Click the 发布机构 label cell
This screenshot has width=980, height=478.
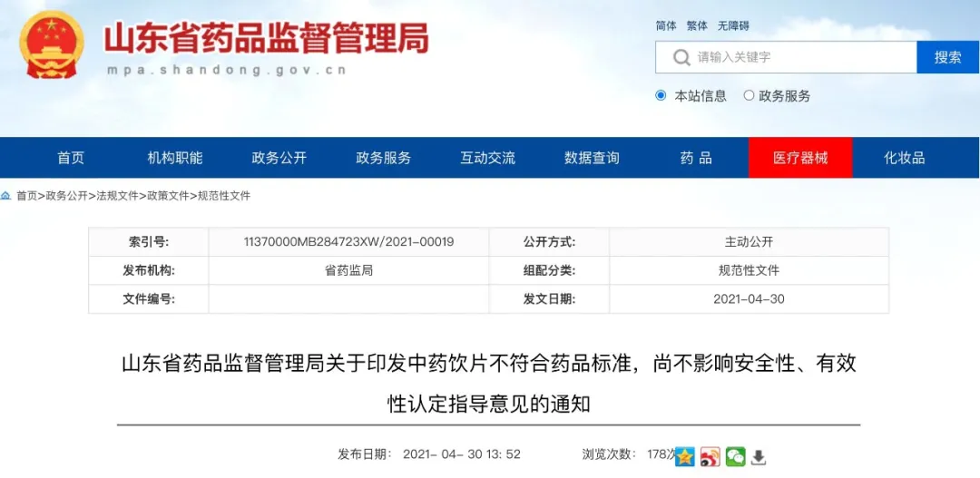149,270
